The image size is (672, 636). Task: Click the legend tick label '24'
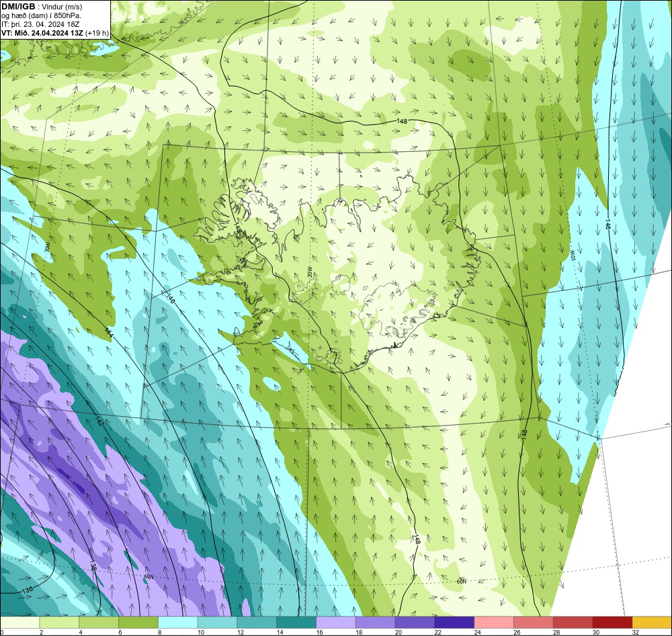(477, 632)
